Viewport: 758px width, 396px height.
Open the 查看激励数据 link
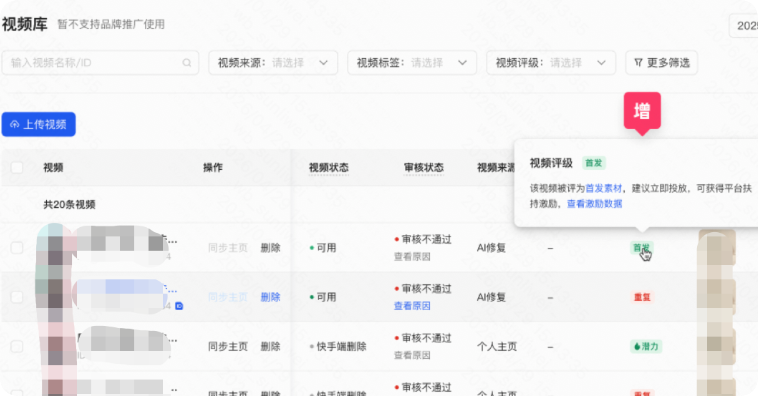[595, 204]
